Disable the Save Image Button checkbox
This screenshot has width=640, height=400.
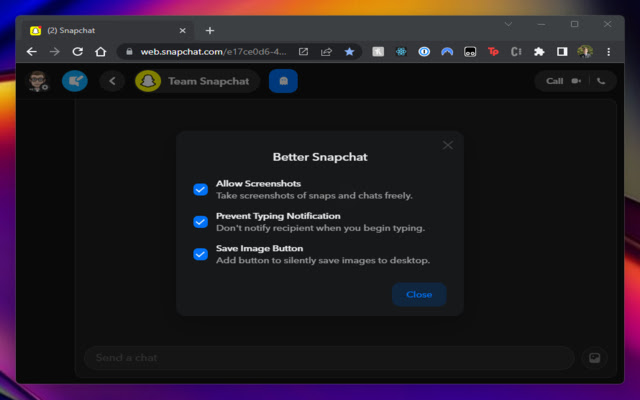coord(200,254)
